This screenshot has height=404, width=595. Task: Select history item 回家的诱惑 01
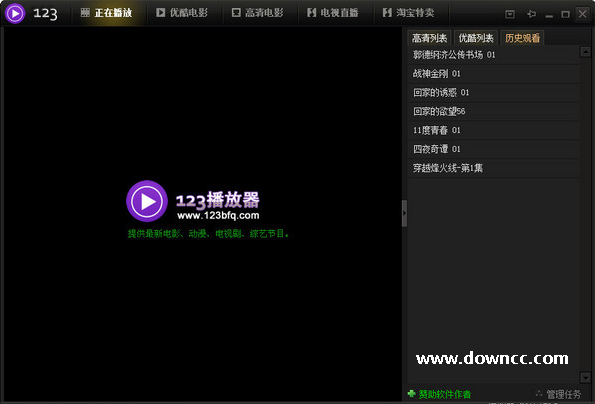(x=494, y=93)
